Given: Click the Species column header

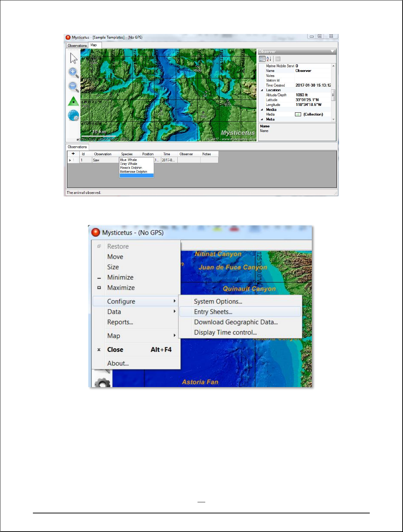Looking at the screenshot, I should pos(129,154).
